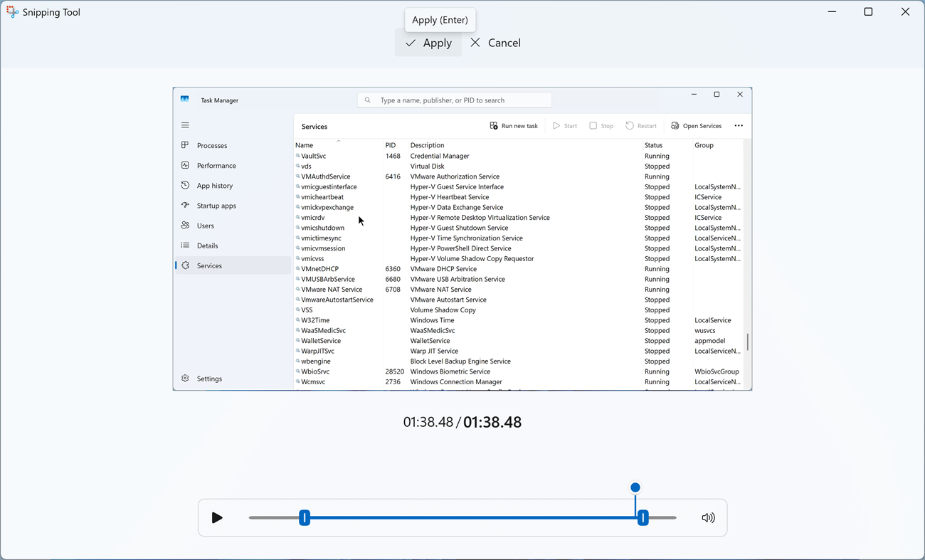
Task: Click the Snipping Tool app icon in the title bar
Action: pos(12,12)
